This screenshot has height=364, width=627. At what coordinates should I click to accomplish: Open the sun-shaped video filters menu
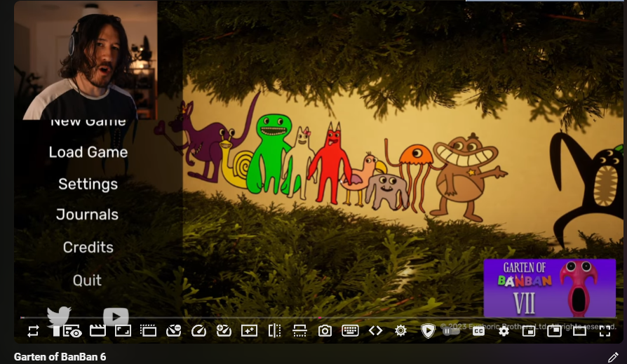[400, 331]
